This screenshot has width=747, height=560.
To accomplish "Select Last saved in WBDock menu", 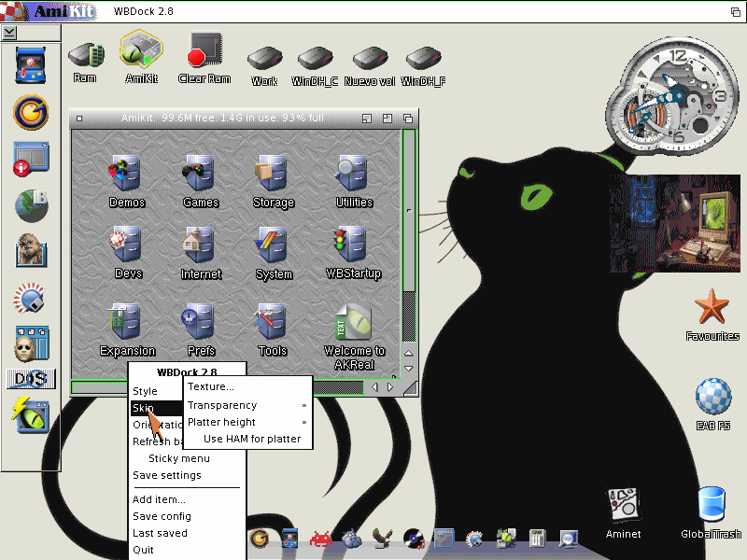I will pos(188,533).
